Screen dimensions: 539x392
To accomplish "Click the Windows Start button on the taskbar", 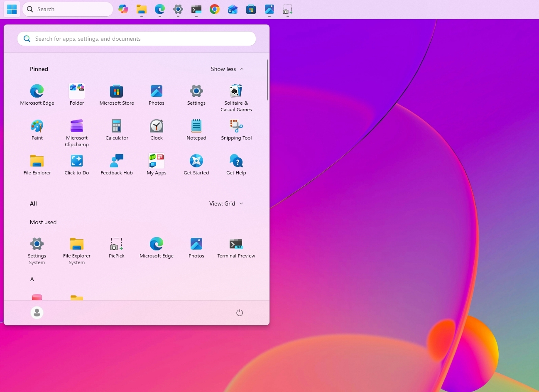I will [x=12, y=9].
